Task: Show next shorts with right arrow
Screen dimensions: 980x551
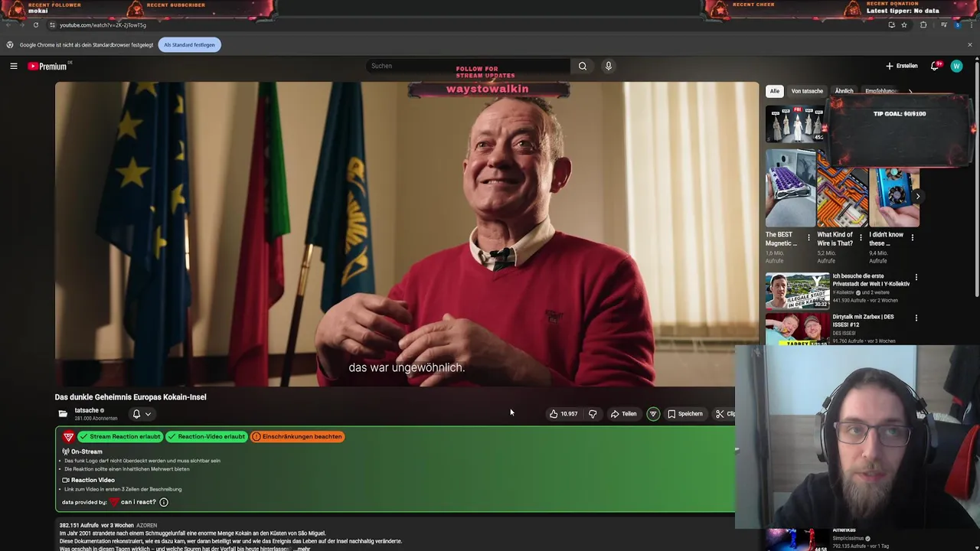Action: [x=918, y=196]
